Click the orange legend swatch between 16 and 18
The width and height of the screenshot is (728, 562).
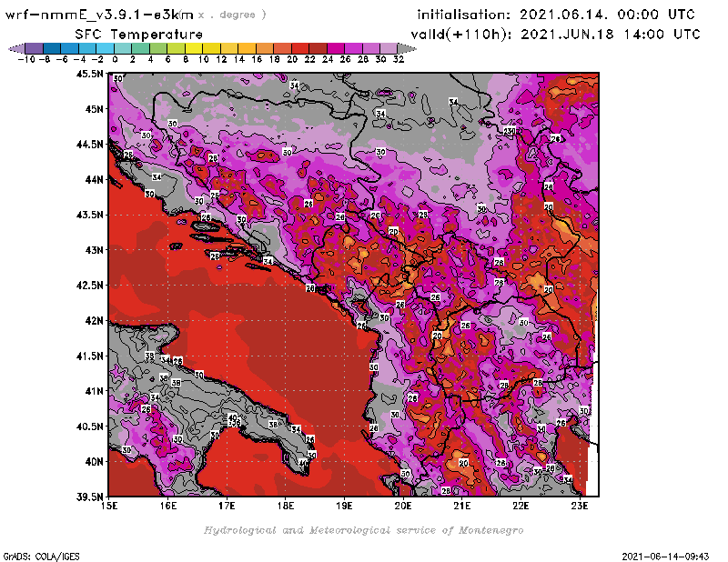265,48
